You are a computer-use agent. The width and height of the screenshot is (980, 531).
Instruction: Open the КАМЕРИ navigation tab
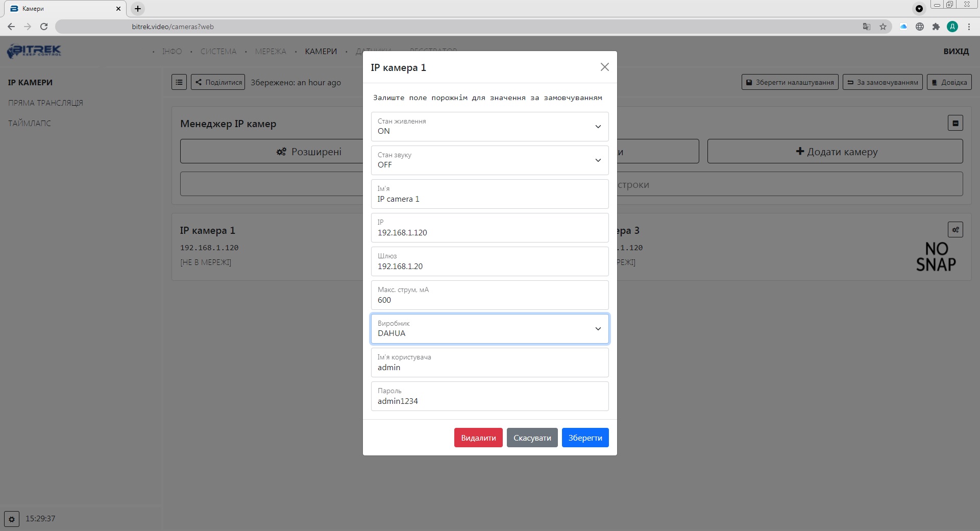[x=321, y=52]
